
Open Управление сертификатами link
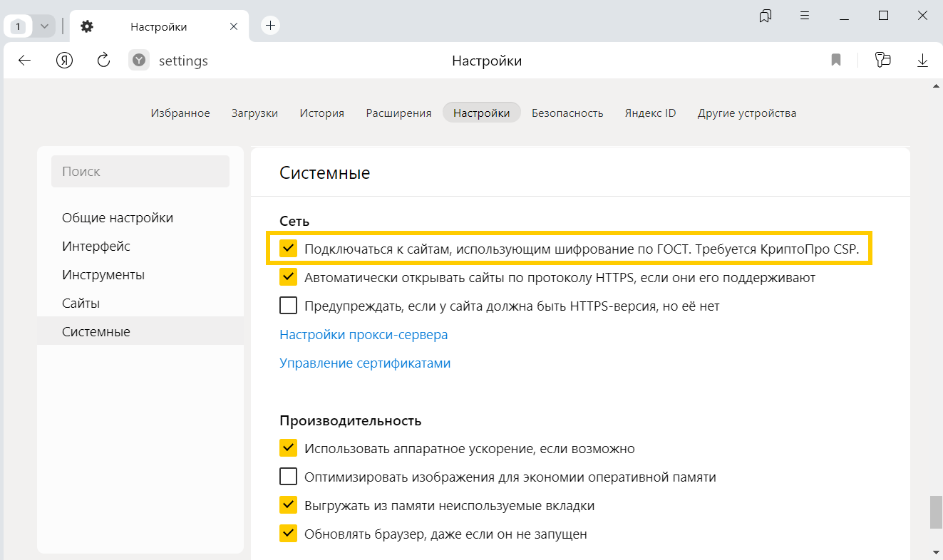pyautogui.click(x=365, y=363)
